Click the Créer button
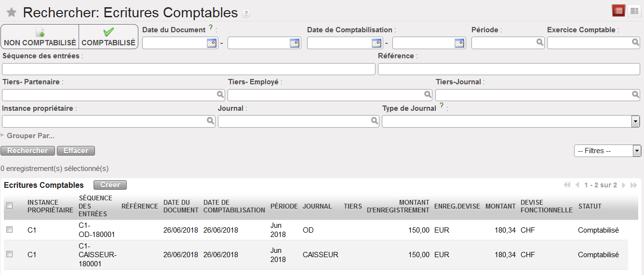The image size is (644, 275). point(110,185)
